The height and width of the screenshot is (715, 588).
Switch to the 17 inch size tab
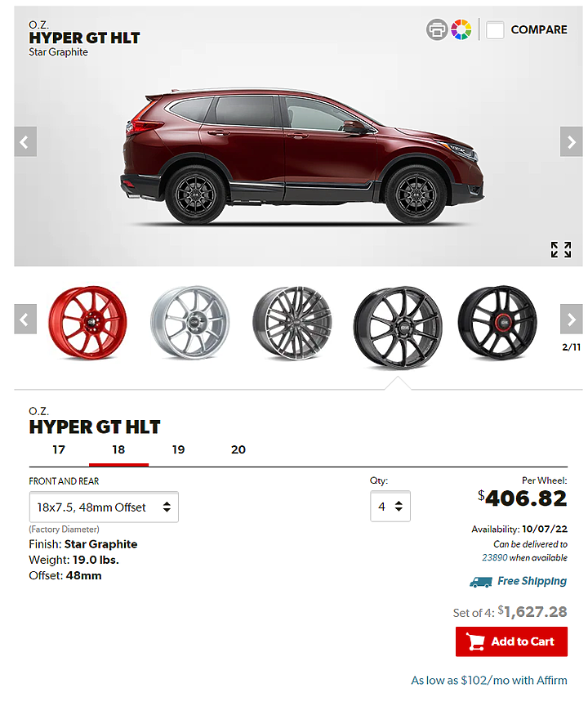59,450
